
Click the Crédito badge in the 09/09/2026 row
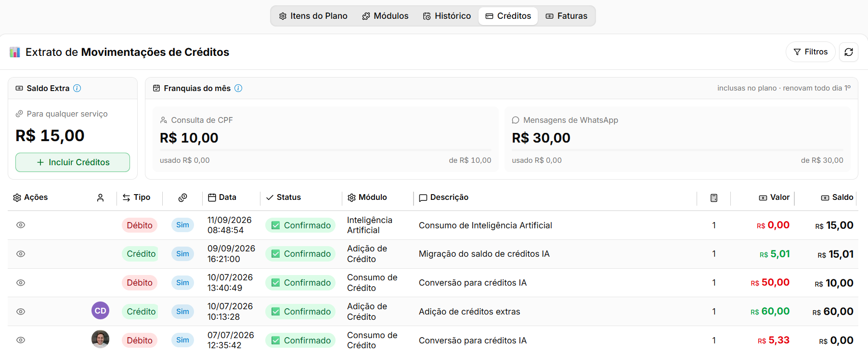[141, 254]
